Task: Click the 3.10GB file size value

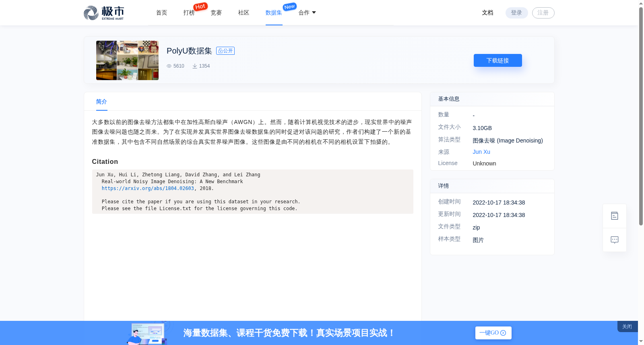Action: click(x=482, y=128)
